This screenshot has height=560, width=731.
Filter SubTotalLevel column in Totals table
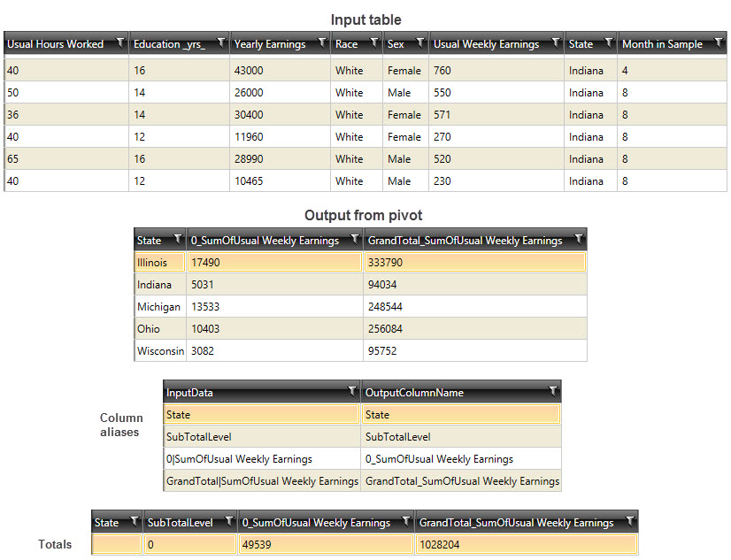point(229,521)
